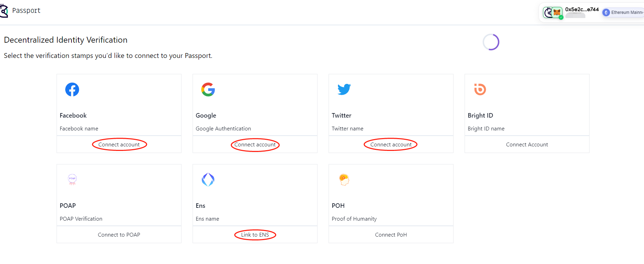This screenshot has width=644, height=264.
Task: Connect account for Google stamp
Action: coord(255,145)
